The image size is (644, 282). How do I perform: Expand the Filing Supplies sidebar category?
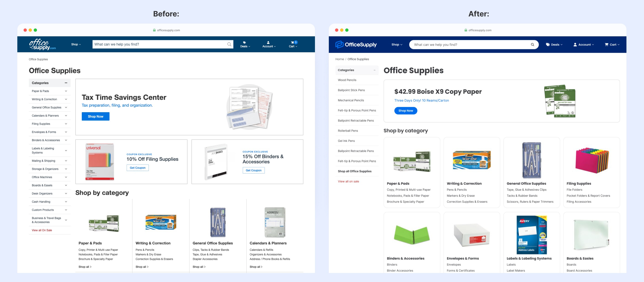66,124
